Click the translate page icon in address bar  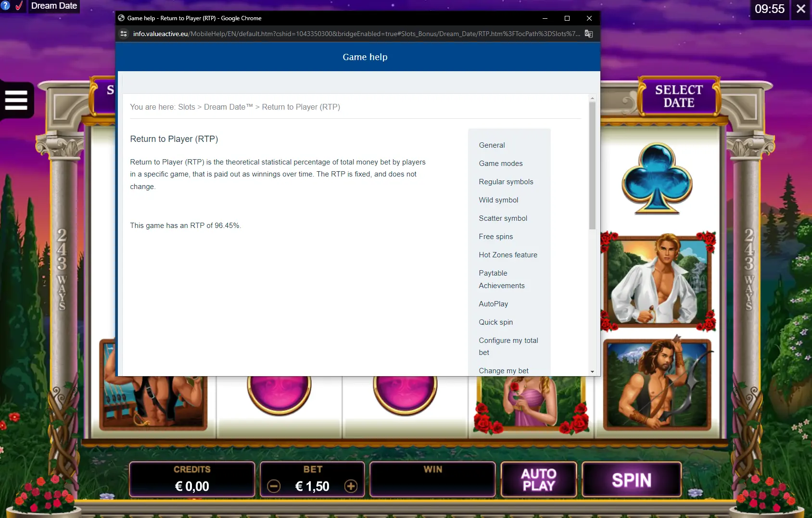(589, 34)
